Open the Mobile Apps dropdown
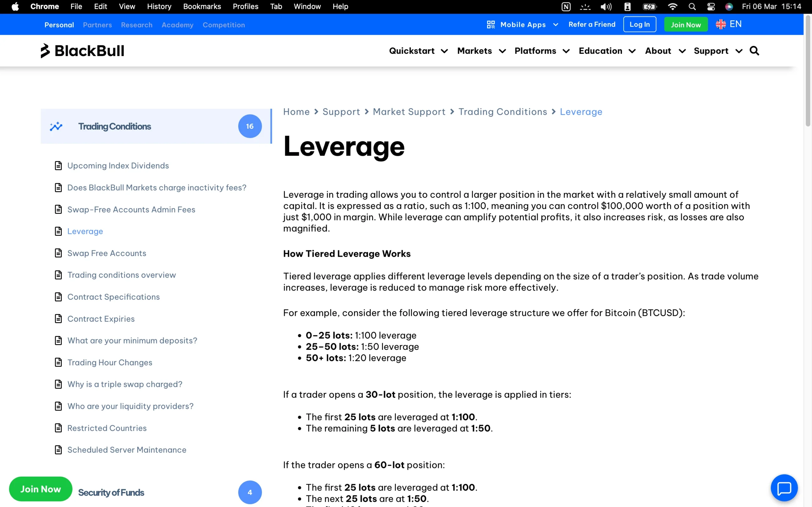Screen dimensions: 812x507 [x=523, y=24]
